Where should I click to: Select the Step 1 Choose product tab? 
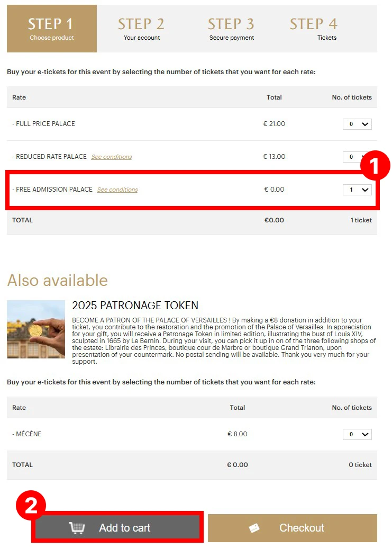coord(52,29)
